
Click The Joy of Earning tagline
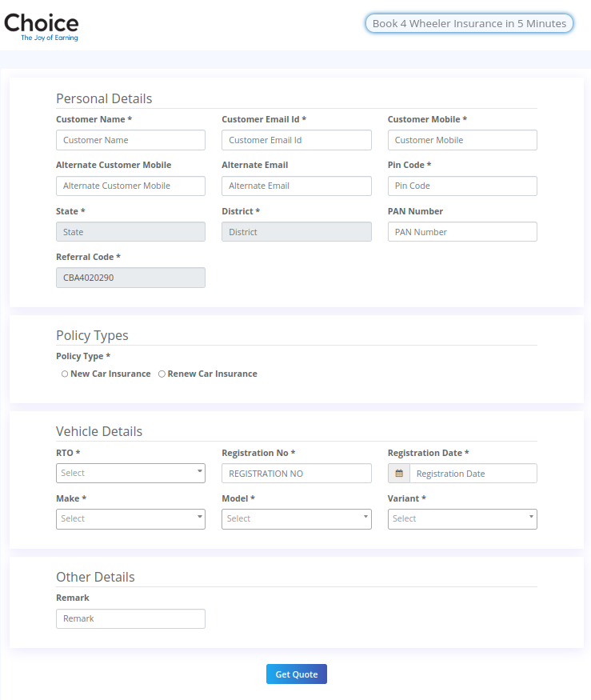[50, 38]
